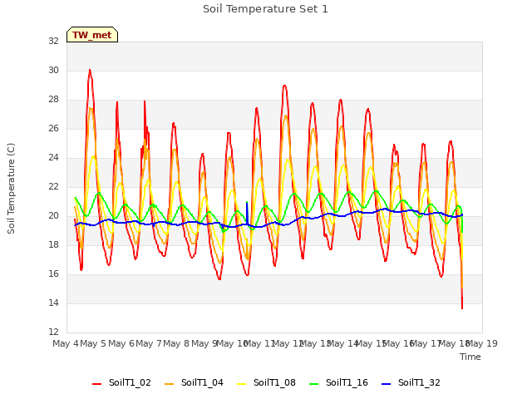This screenshot has width=532, height=399.
Task: Click the 14 y-axis tick label
Action: [x=53, y=303]
